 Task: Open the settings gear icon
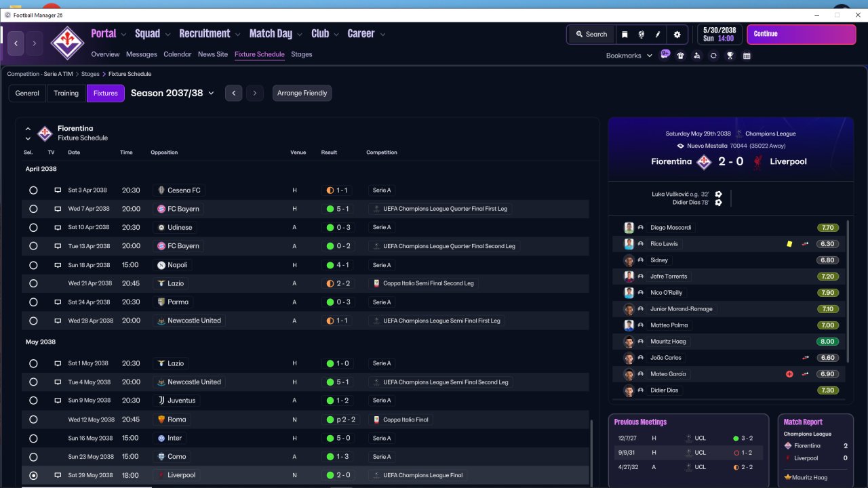coord(677,35)
